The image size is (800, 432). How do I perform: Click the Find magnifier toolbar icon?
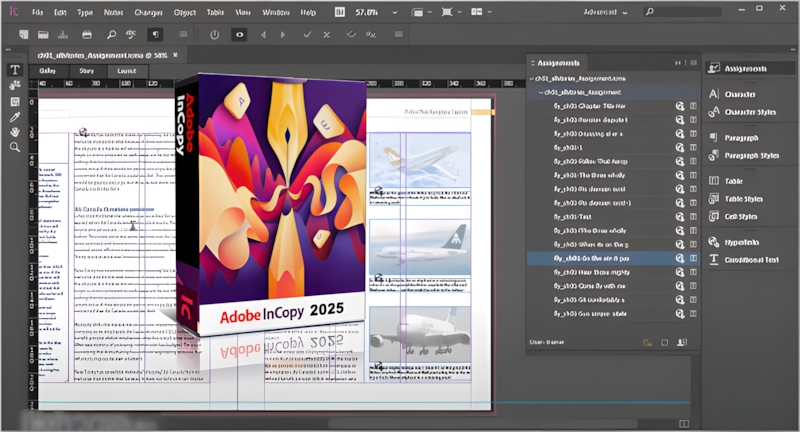[111, 34]
